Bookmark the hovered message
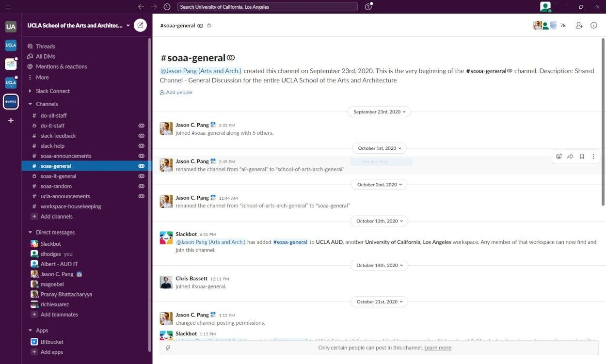Image resolution: width=606 pixels, height=364 pixels. (582, 156)
